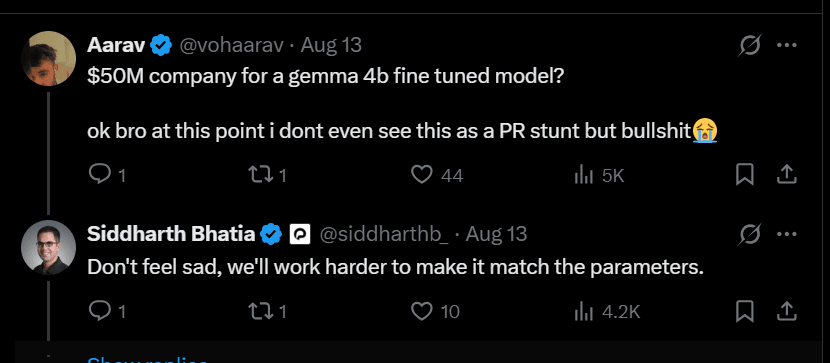Bookmark Aarav's tweet
This screenshot has width=830, height=363.
point(745,175)
